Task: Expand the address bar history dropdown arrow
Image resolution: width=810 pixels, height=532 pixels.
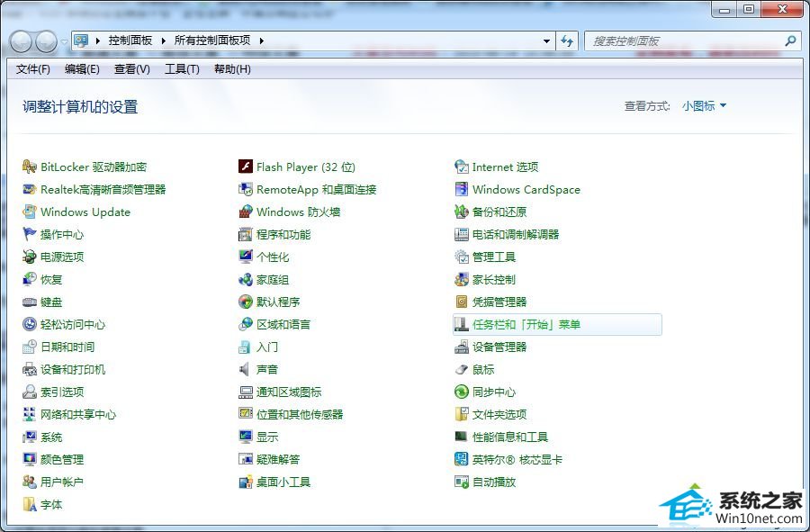Action: click(546, 41)
